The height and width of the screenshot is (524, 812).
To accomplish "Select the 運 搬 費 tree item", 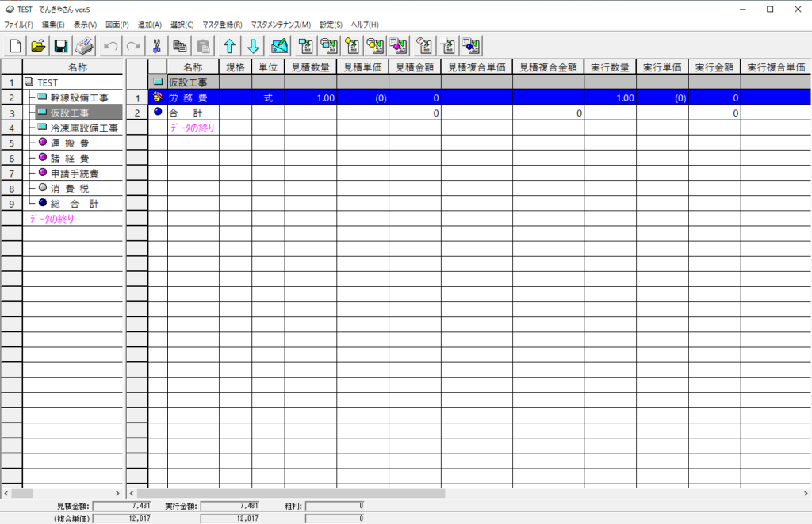I will coord(70,143).
